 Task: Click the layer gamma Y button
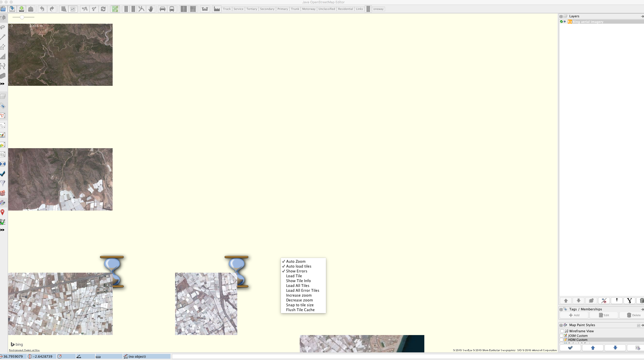coord(629,301)
